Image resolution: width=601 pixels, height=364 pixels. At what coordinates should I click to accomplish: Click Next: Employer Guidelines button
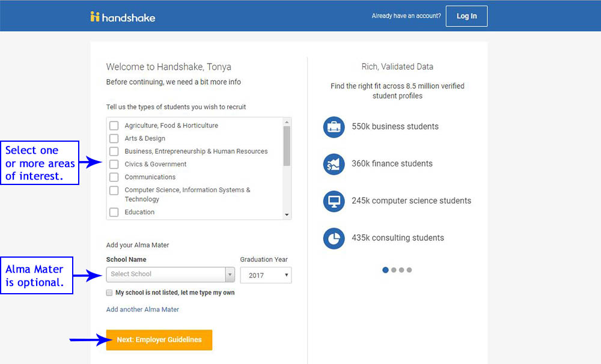tap(159, 340)
